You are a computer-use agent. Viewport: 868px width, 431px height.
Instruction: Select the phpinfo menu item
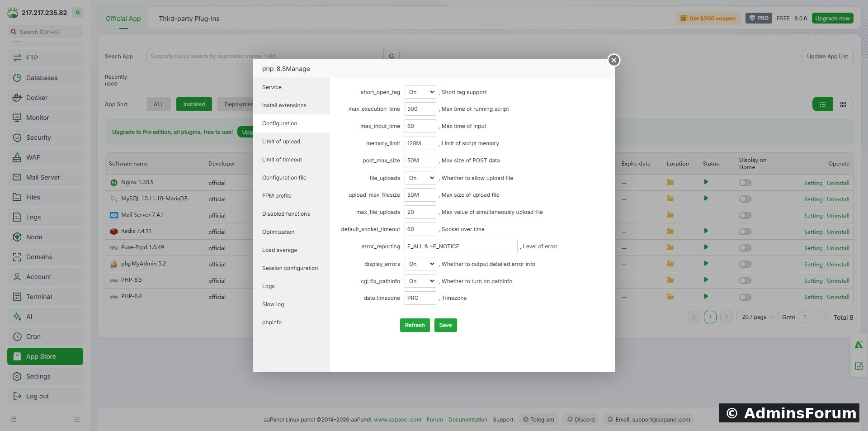[292, 322]
